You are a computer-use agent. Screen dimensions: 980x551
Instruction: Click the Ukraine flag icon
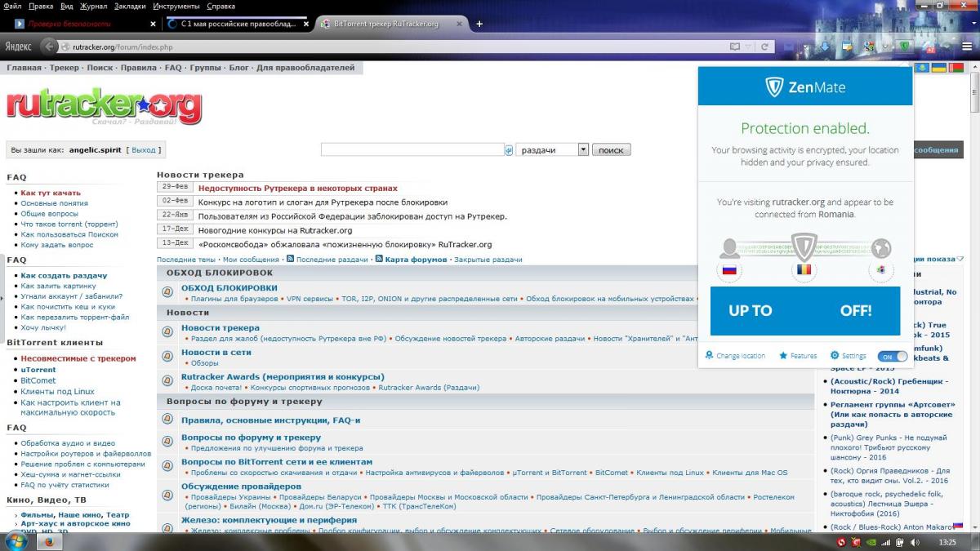939,68
